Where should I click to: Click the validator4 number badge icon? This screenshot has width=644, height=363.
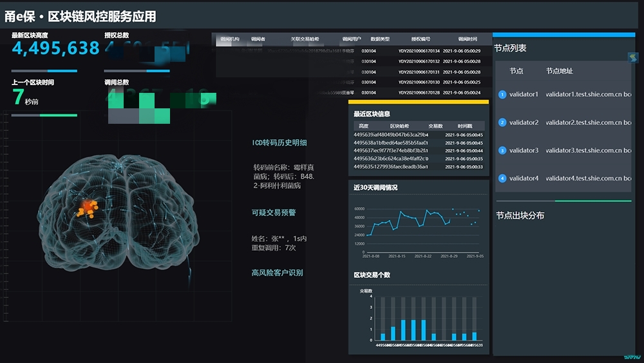point(502,179)
